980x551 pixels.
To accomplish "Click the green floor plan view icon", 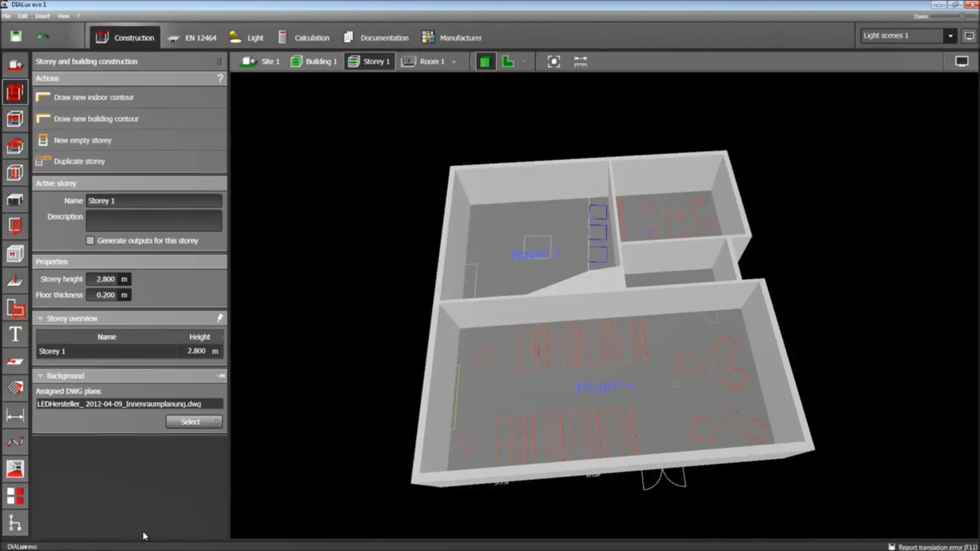I will (485, 62).
